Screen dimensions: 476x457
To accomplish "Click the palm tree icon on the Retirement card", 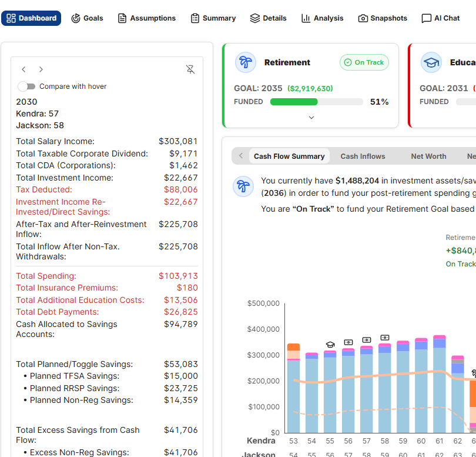I will point(246,62).
